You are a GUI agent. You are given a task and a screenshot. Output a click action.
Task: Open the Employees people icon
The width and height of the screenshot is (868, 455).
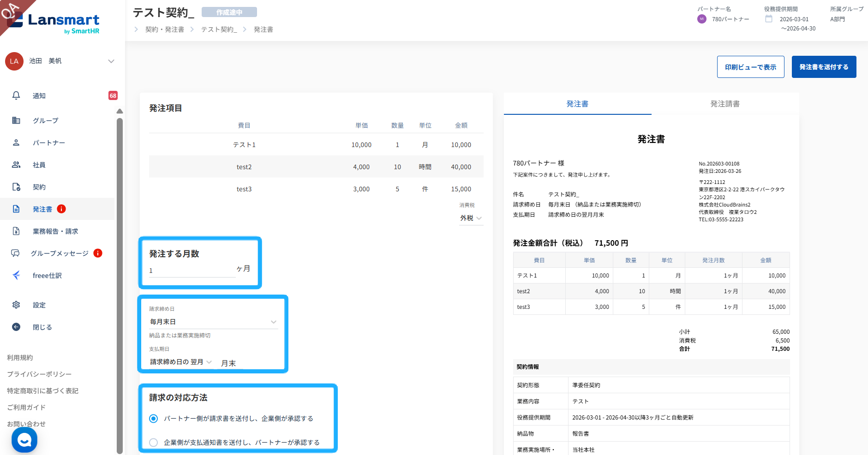click(x=16, y=165)
